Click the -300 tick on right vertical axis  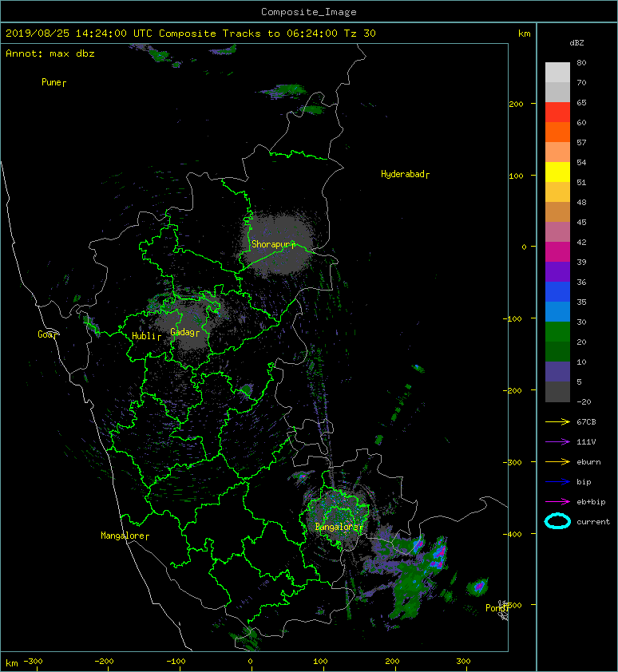pos(512,462)
